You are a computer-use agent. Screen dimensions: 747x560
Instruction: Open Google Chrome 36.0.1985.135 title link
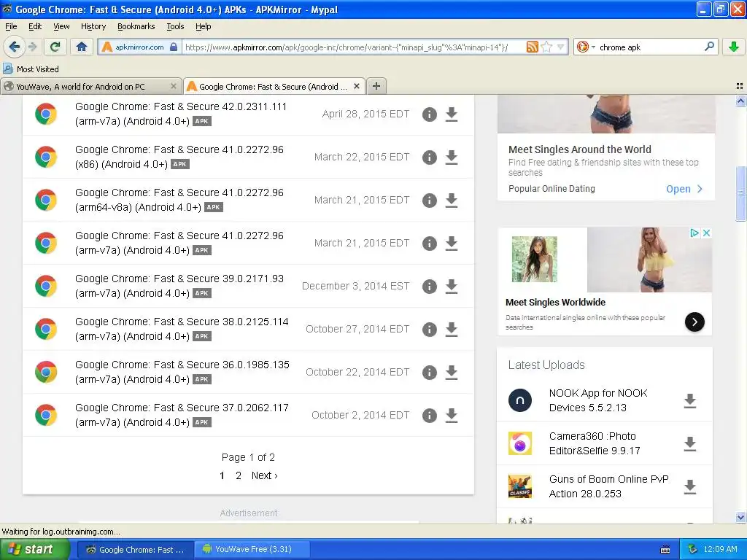pos(182,372)
